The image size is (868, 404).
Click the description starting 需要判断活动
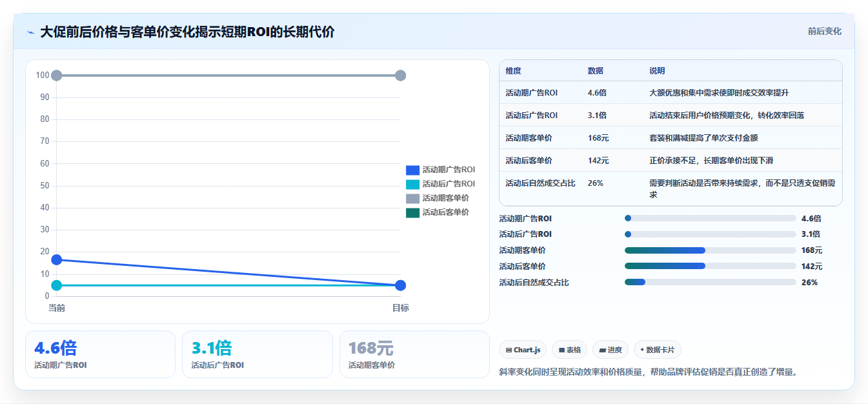coord(742,188)
